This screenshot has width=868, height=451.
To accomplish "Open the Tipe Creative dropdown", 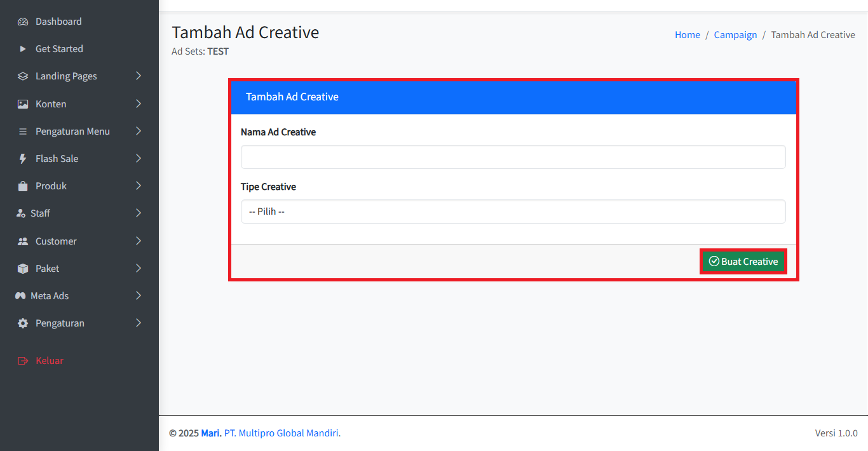I will (513, 212).
